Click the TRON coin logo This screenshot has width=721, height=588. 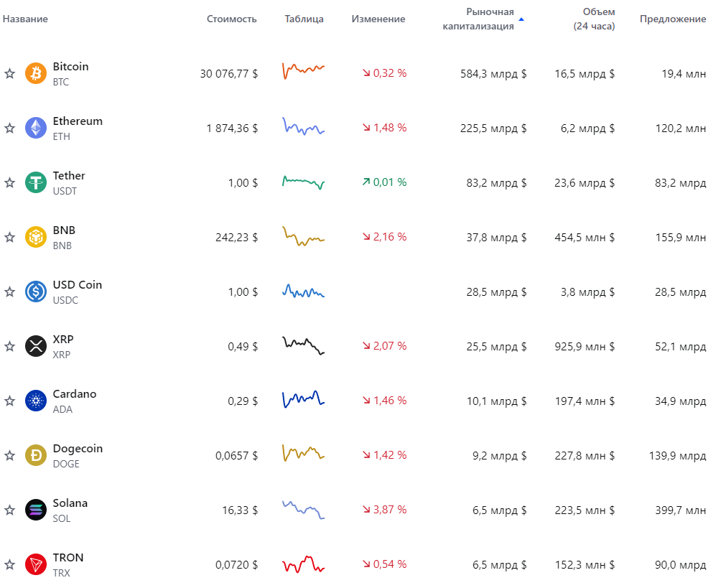(x=36, y=564)
